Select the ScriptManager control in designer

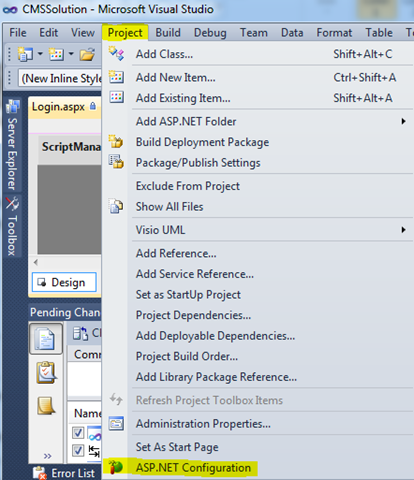71,147
